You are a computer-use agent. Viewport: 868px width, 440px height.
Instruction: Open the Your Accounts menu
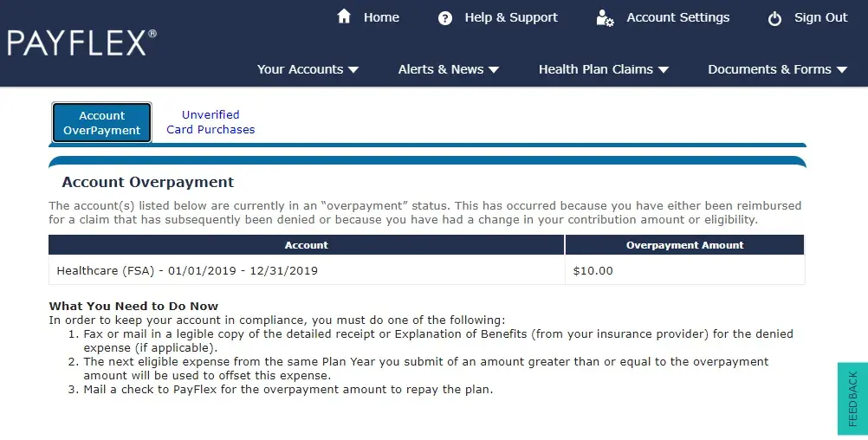pyautogui.click(x=300, y=69)
